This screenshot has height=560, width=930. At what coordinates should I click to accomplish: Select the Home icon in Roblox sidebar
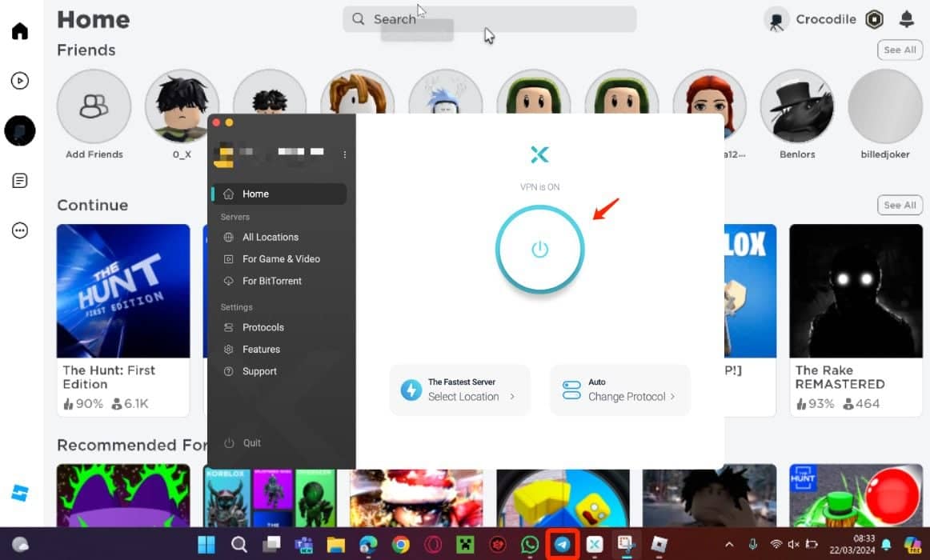[x=19, y=30]
